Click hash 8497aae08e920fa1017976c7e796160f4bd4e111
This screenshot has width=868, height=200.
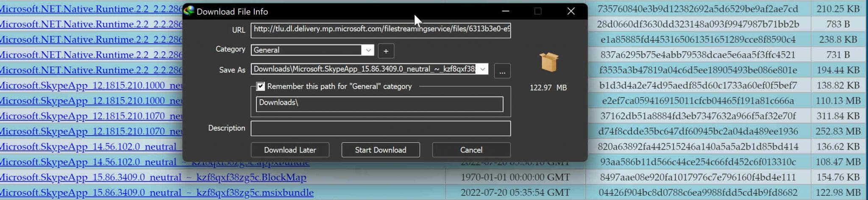coord(698,177)
